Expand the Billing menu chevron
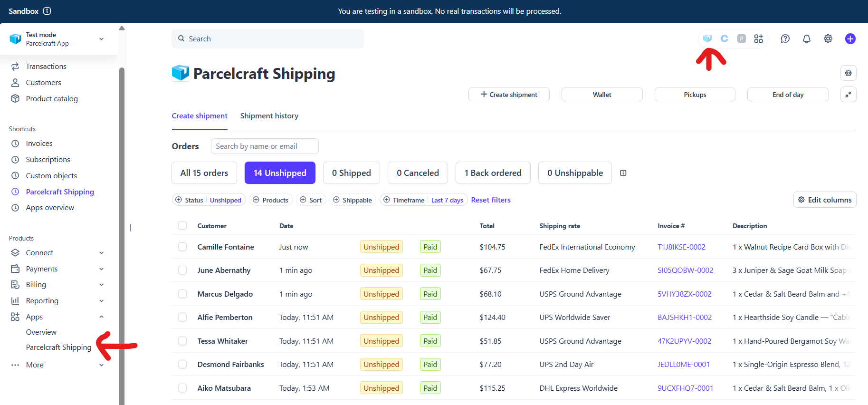The height and width of the screenshot is (405, 868). tap(101, 285)
